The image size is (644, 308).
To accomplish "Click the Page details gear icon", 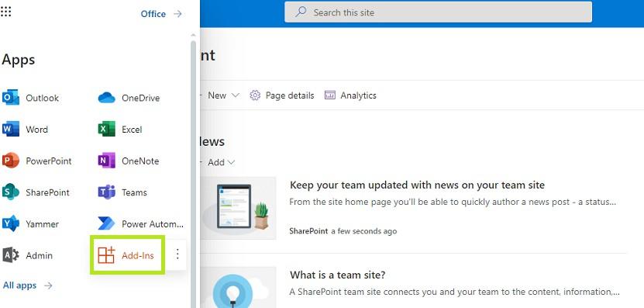I will (x=255, y=95).
